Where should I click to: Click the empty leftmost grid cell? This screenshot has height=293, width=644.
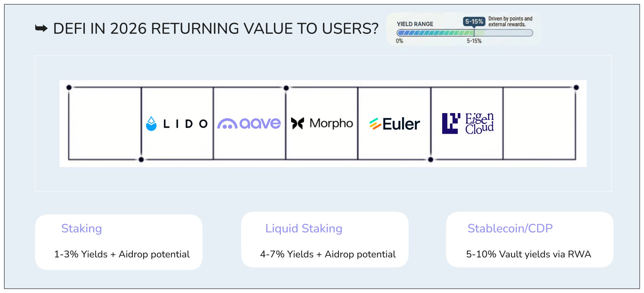click(105, 123)
